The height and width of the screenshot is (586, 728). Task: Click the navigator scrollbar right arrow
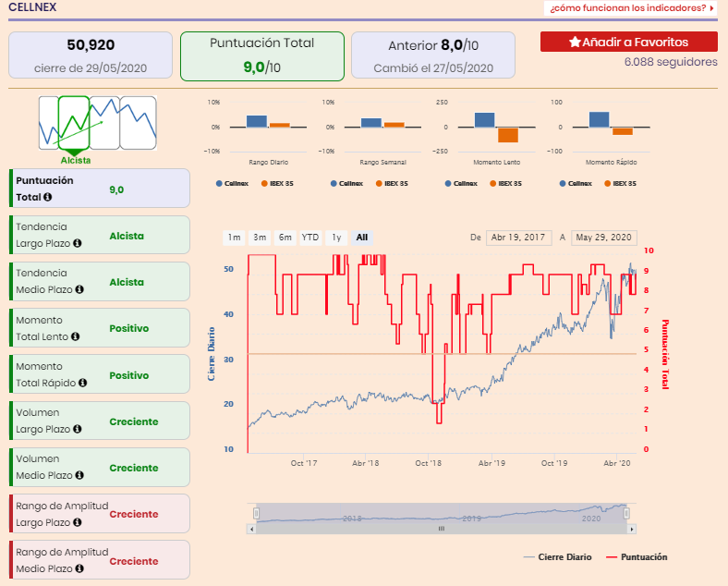(x=631, y=529)
